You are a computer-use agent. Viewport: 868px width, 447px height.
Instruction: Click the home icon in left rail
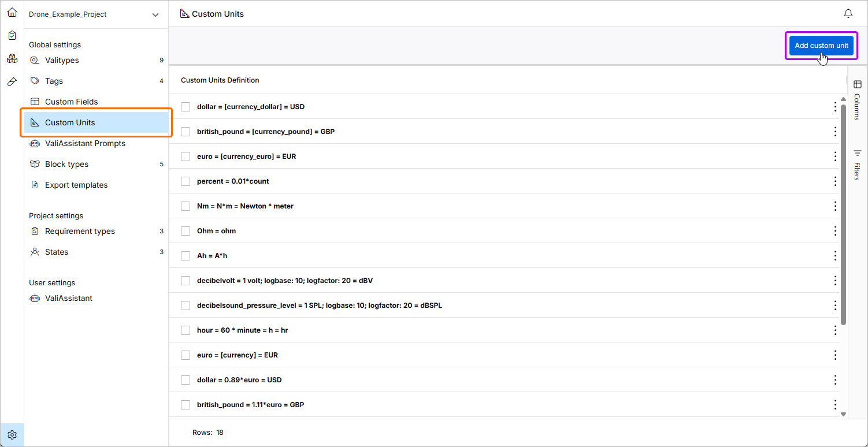click(x=12, y=12)
